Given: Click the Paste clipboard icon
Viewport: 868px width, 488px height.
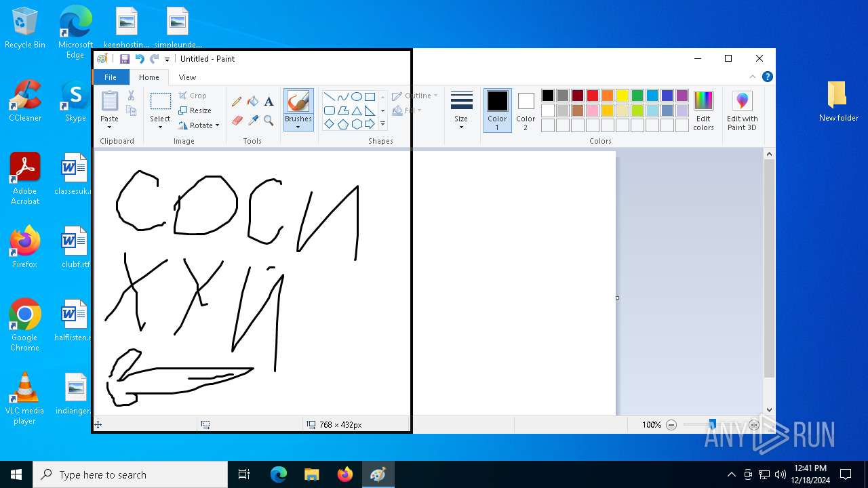Looking at the screenshot, I should (109, 101).
